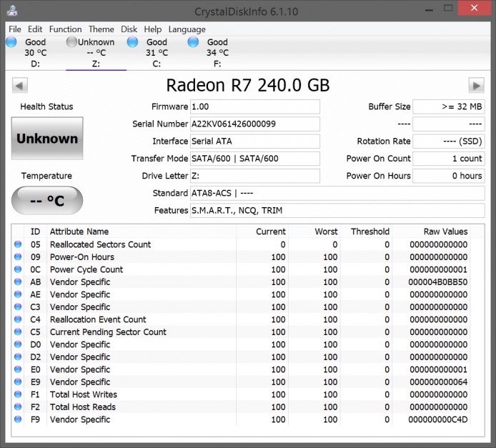Click the Drive Letter field
Image resolution: width=496 pixels, height=448 pixels.
point(255,176)
